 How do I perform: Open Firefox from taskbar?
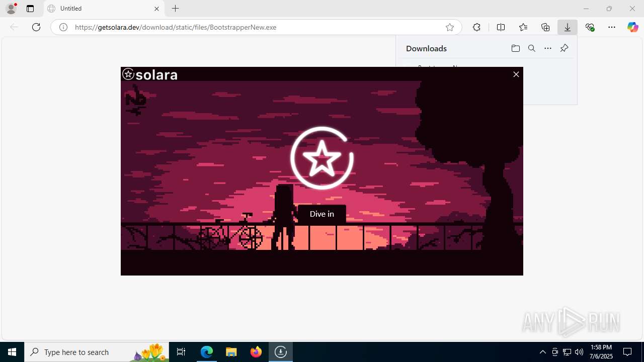[x=256, y=352]
